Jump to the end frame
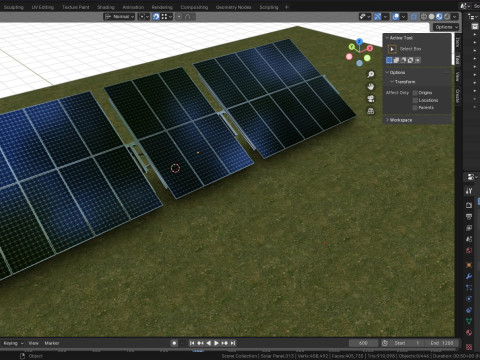The image size is (480, 360). [x=233, y=343]
